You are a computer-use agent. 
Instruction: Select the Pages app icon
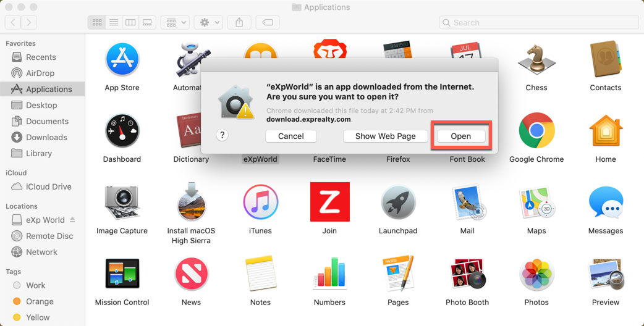coord(398,274)
